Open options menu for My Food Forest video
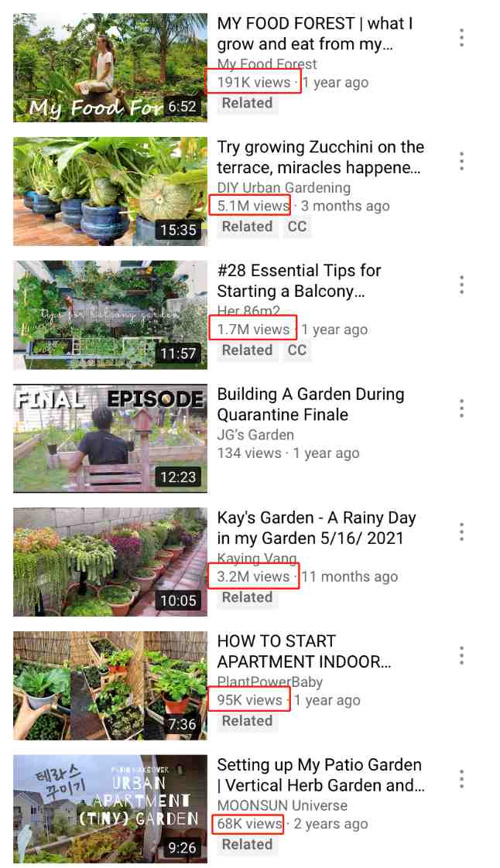The width and height of the screenshot is (500, 868). click(x=461, y=38)
